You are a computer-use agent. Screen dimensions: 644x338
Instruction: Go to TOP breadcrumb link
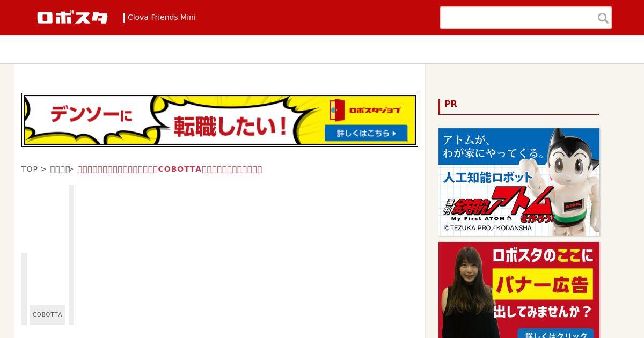(x=30, y=169)
